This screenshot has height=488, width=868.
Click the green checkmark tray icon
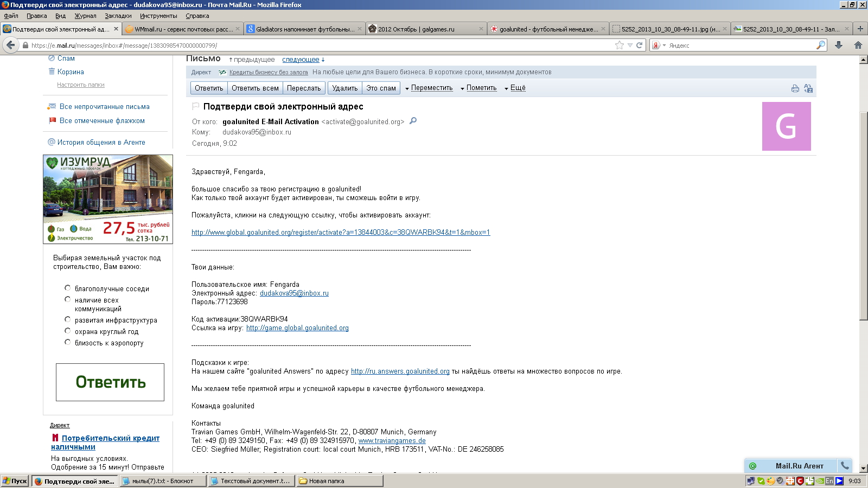coord(761,481)
